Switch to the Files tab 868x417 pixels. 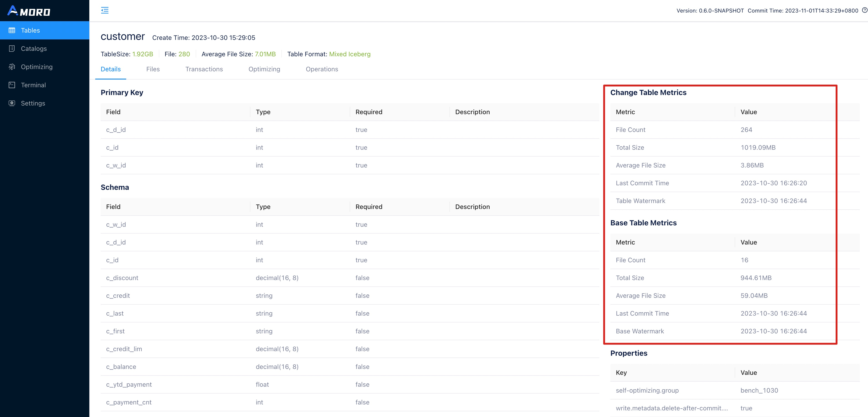(x=153, y=69)
